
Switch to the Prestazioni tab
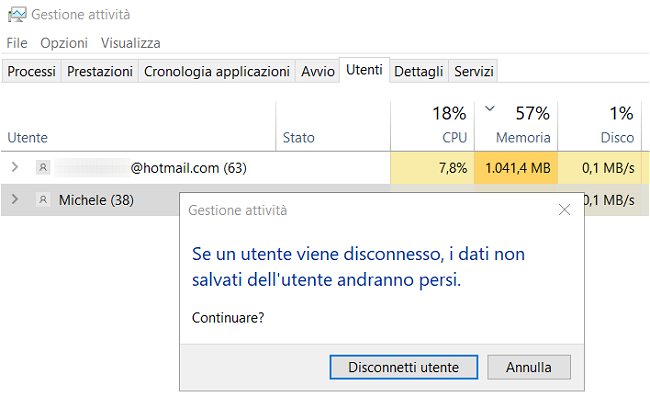coord(100,71)
